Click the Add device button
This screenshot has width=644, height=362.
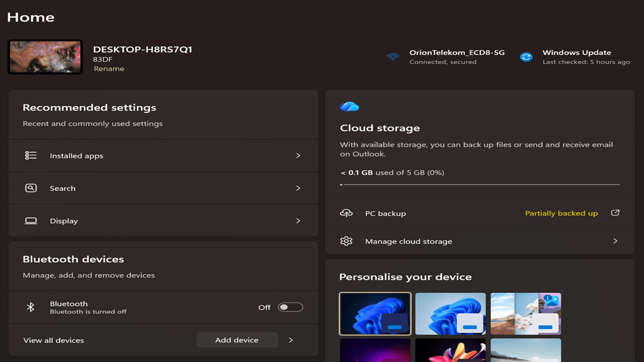pyautogui.click(x=237, y=340)
